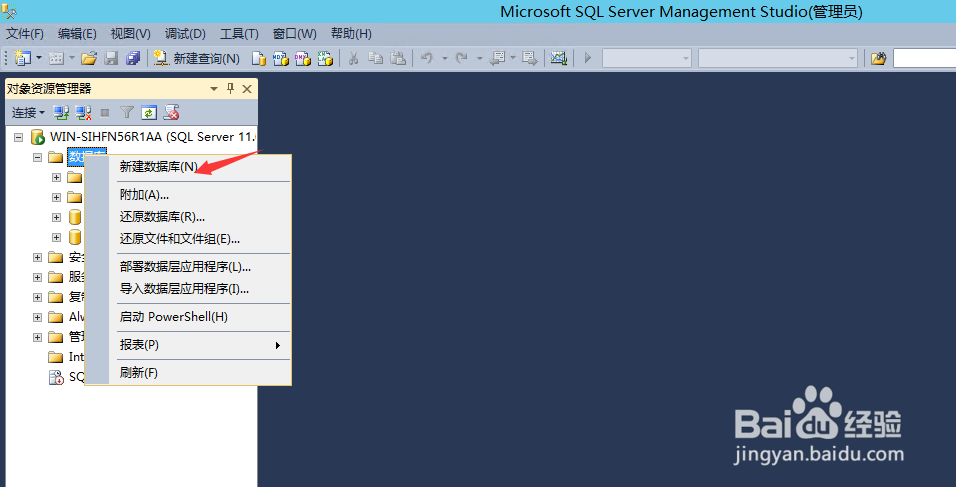Choose 导入数据层应用程序(I)... menu entry
Viewport: 956px width, 487px height.
[188, 289]
